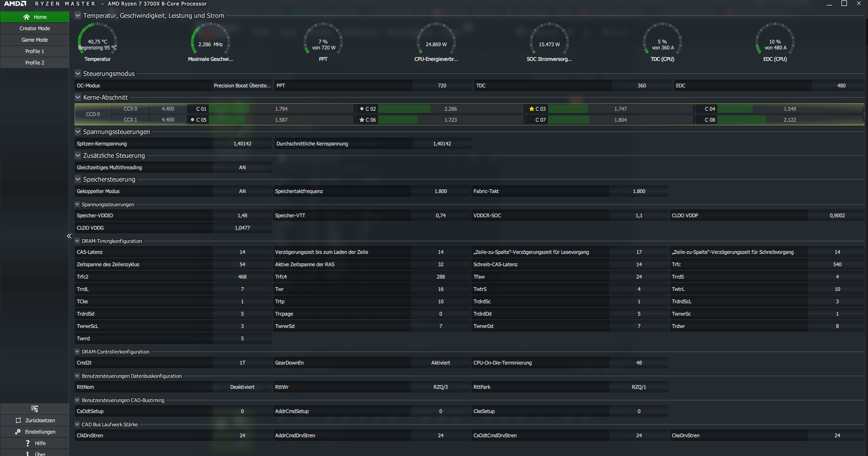This screenshot has width=868, height=456.
Task: Click the Zurücksetzen reset icon
Action: [x=18, y=420]
